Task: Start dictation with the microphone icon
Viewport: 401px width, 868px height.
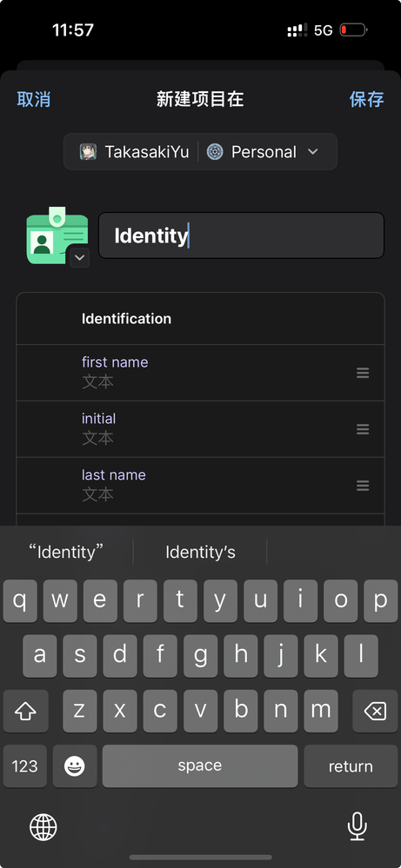Action: tap(358, 826)
